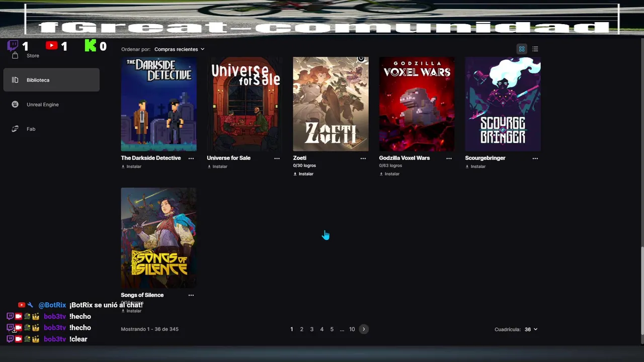Select current page 1

(x=292, y=329)
